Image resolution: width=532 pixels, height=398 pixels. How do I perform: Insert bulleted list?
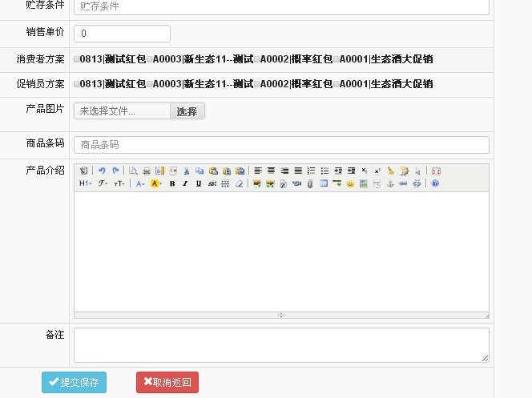[x=325, y=171]
